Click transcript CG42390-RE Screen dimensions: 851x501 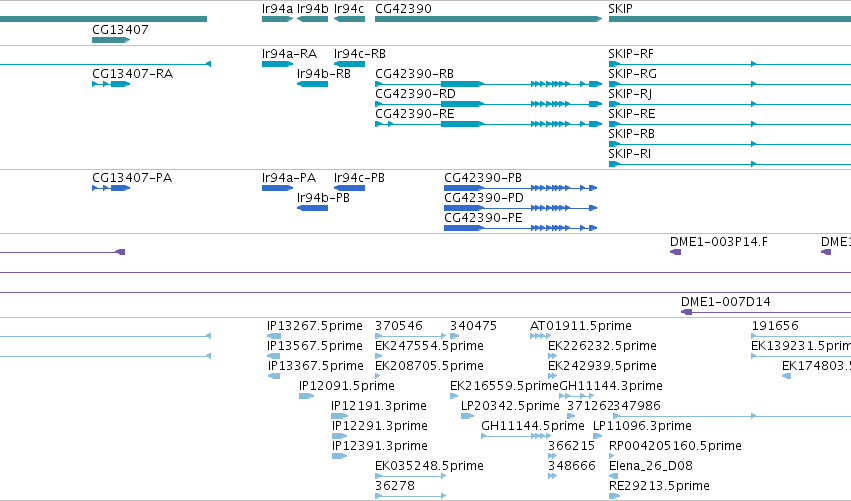488,124
